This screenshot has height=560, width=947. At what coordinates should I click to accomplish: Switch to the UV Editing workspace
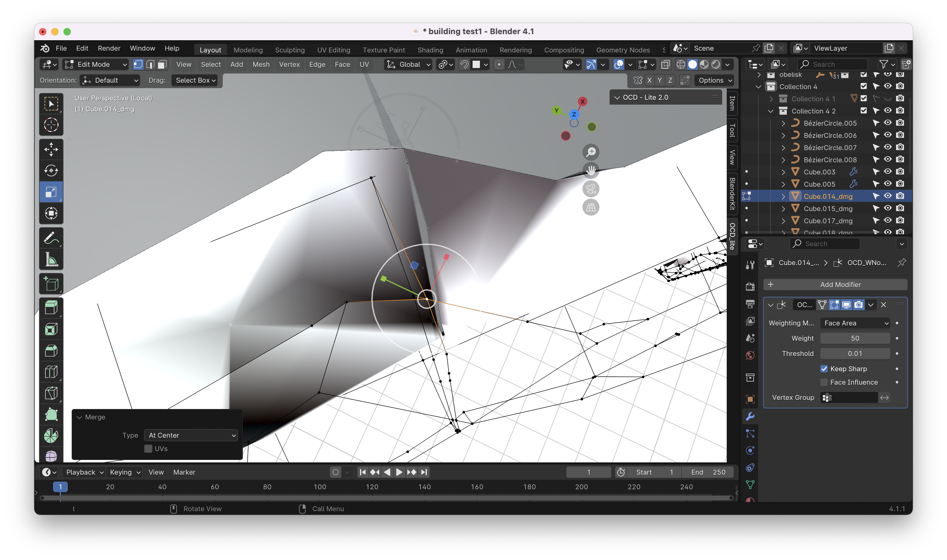click(334, 50)
